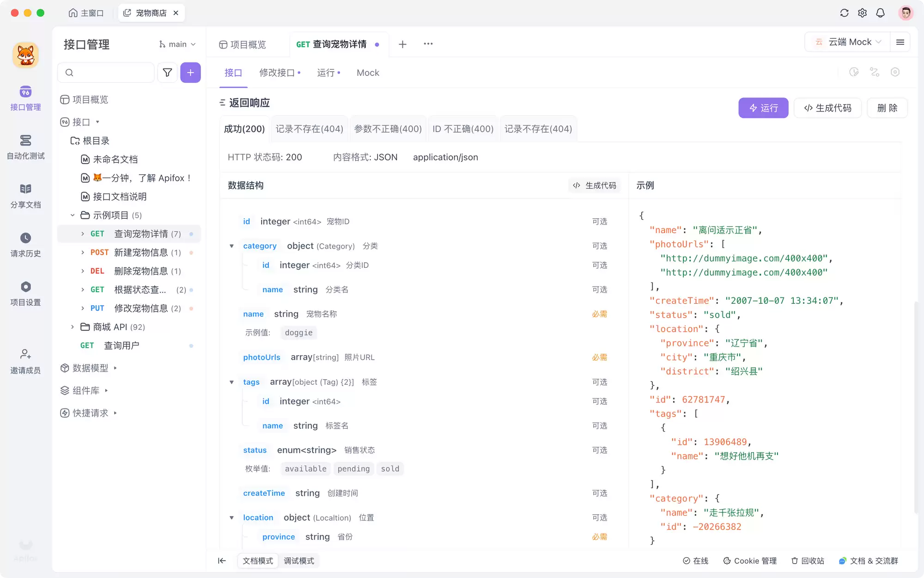
Task: Collapse the sidebar with arrow icon
Action: [222, 561]
